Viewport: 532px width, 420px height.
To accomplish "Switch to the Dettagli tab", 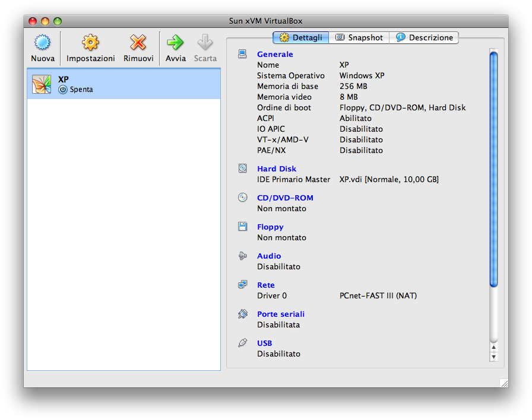I will (300, 37).
